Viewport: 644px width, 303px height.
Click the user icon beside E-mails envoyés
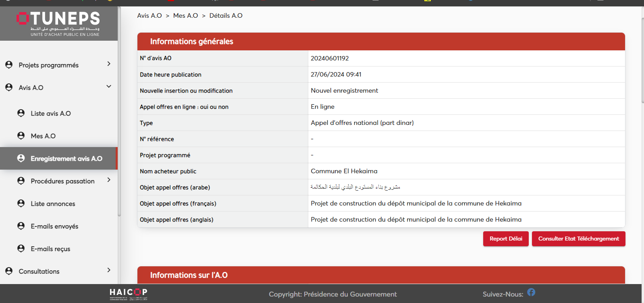click(x=21, y=226)
